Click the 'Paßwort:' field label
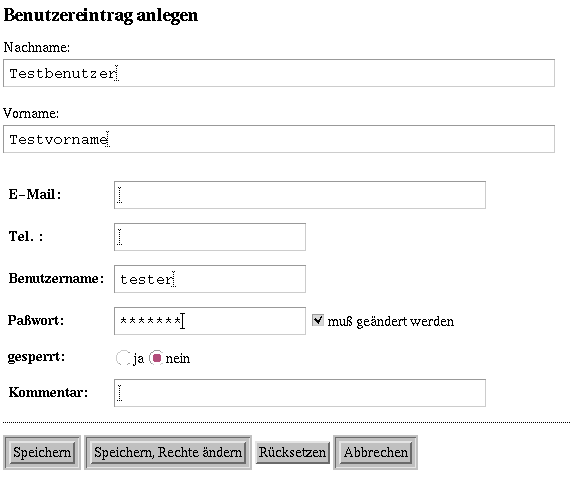Image resolution: width=570 pixels, height=484 pixels. pyautogui.click(x=36, y=321)
